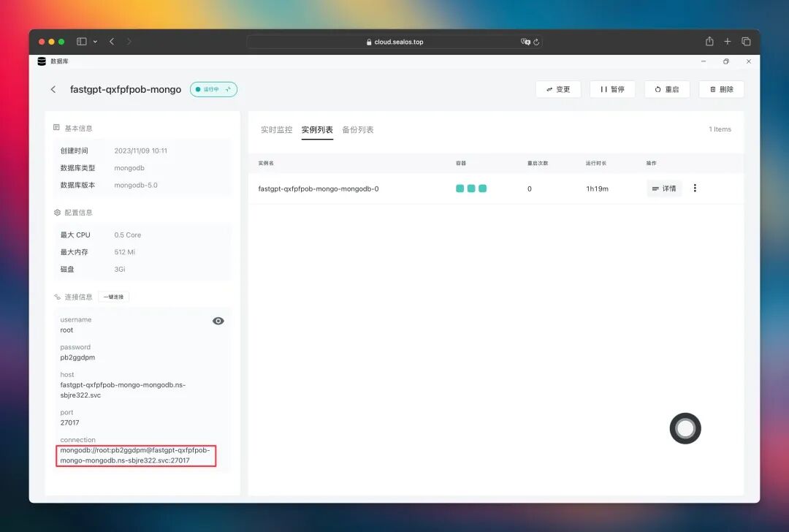Open a new Safari tab
This screenshot has height=532, width=789.
click(x=727, y=41)
